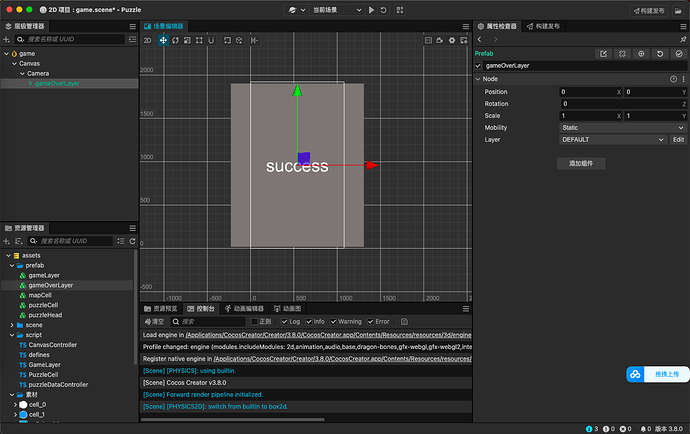
Task: Open the Layer dropdown showing DEFAULT
Action: (612, 140)
